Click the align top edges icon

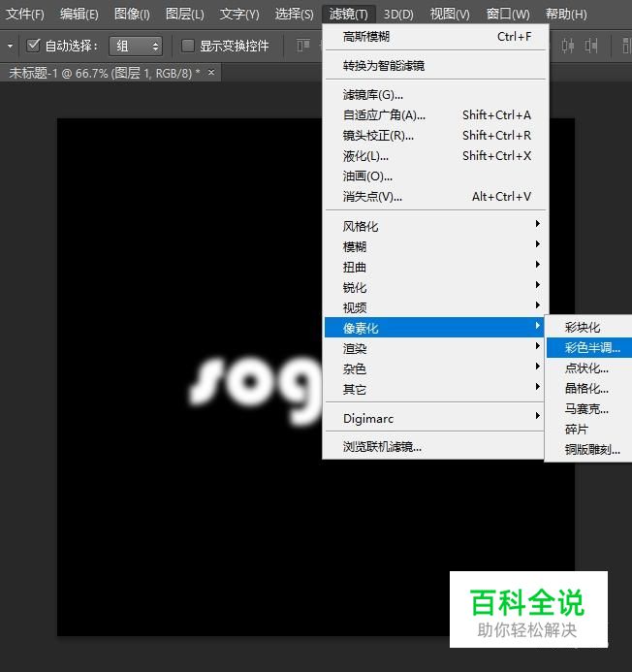pos(303,46)
